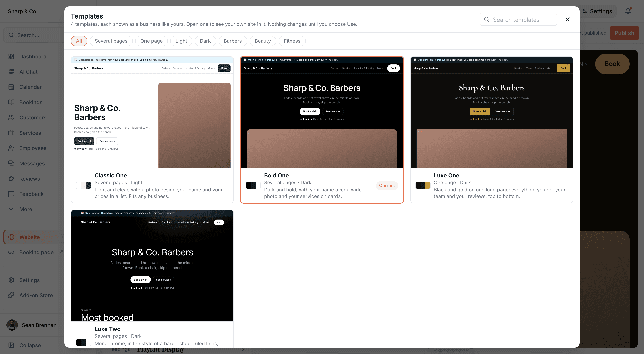The image size is (644, 354).
Task: Open Messages from the sidebar
Action: click(32, 163)
